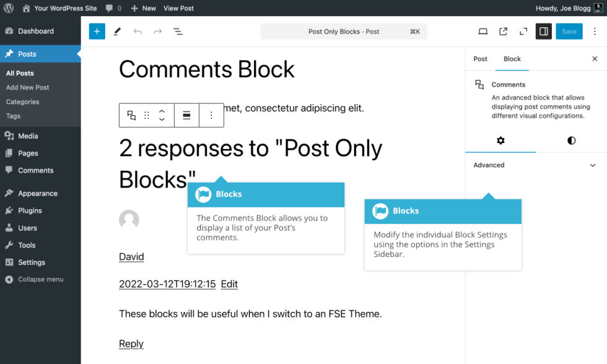The image size is (607, 364).
Task: Open block toolbar Options three-dot menu
Action: click(x=211, y=115)
